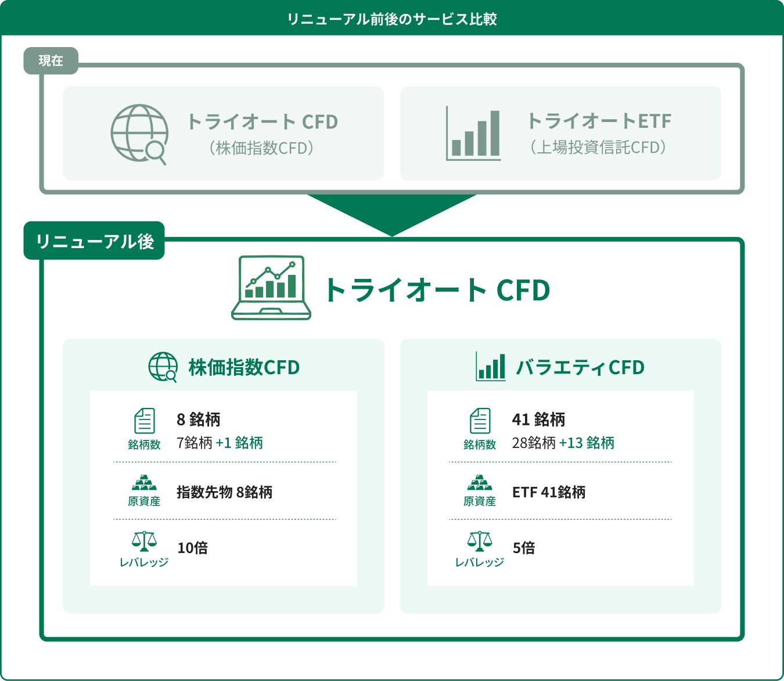The height and width of the screenshot is (681, 784).
Task: Click the small bar chart icon next to バラエティCFD
Action: [x=491, y=367]
